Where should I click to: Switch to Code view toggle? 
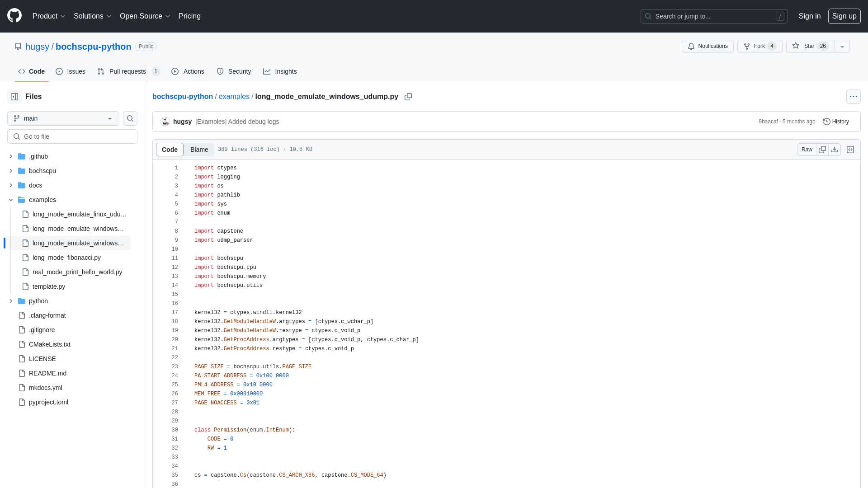(x=170, y=150)
